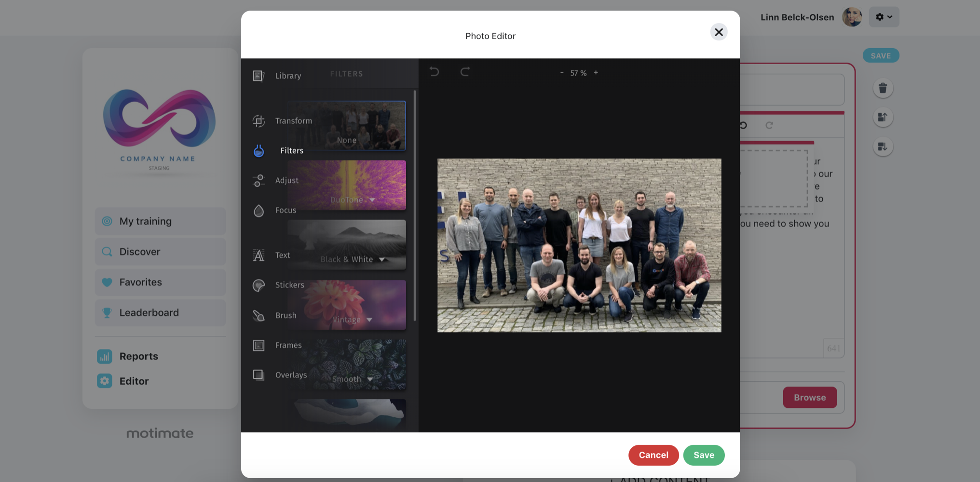Click the company infinity logo

coord(159,118)
